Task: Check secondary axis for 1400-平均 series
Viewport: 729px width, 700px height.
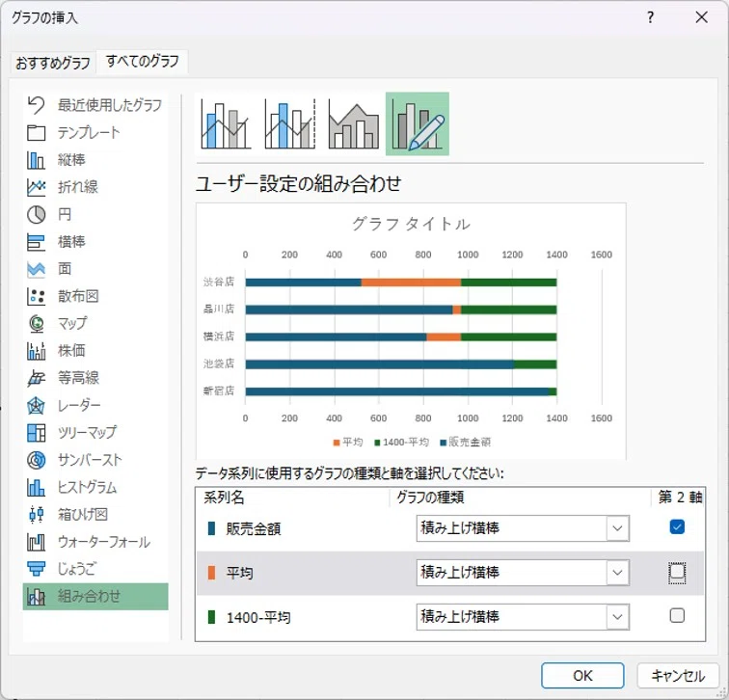Action: (x=677, y=615)
